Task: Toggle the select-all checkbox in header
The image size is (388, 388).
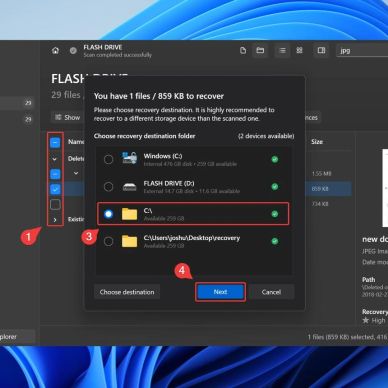Action: (55, 143)
